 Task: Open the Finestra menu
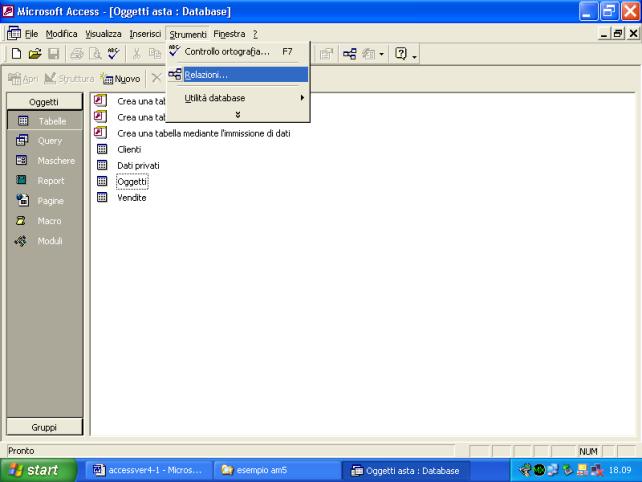click(x=229, y=34)
